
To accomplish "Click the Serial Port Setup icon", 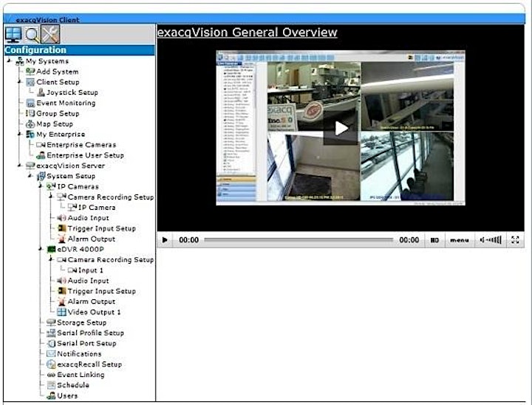I will click(x=51, y=344).
